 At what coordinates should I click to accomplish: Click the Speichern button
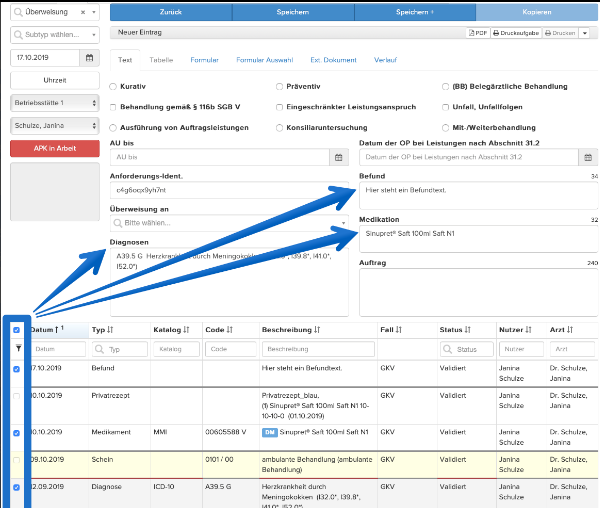(x=293, y=12)
